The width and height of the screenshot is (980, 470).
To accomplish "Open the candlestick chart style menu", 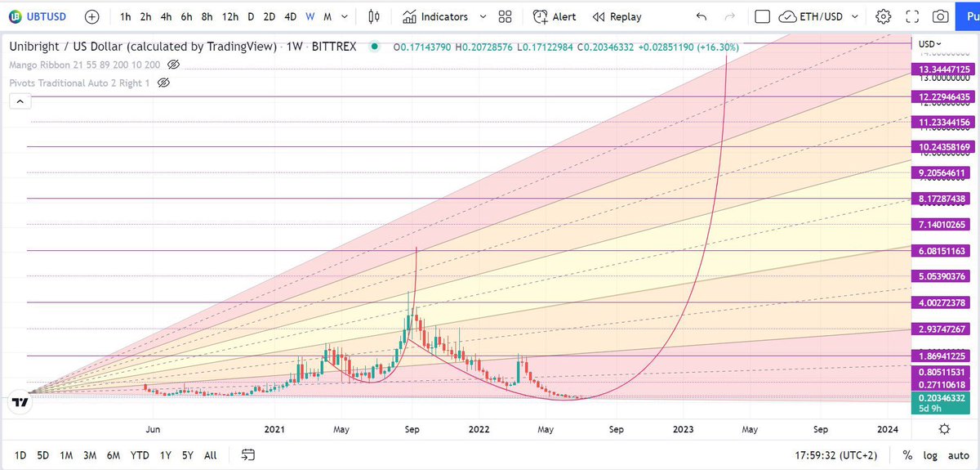I will point(375,16).
